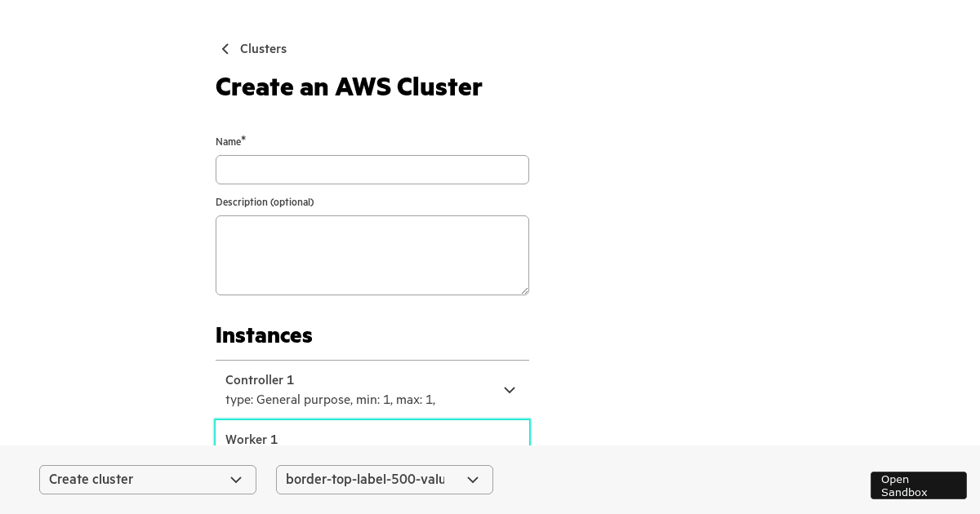Image resolution: width=980 pixels, height=514 pixels.
Task: Click the required asterisk next to Name
Action: [243, 140]
